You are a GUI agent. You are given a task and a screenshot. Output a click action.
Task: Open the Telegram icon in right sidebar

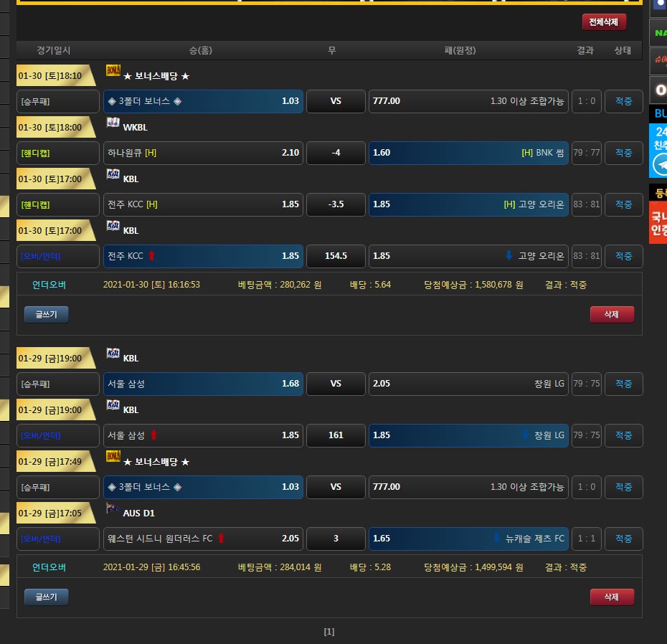tap(660, 165)
